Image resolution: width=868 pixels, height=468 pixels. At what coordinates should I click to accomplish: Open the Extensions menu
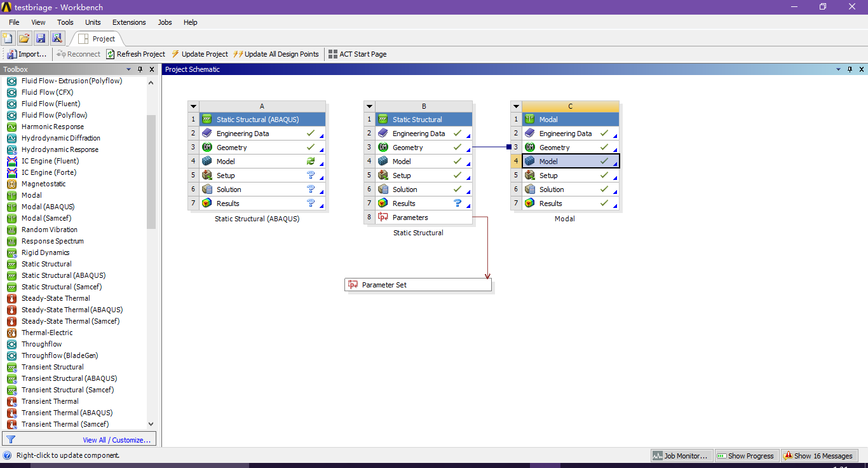pos(129,22)
